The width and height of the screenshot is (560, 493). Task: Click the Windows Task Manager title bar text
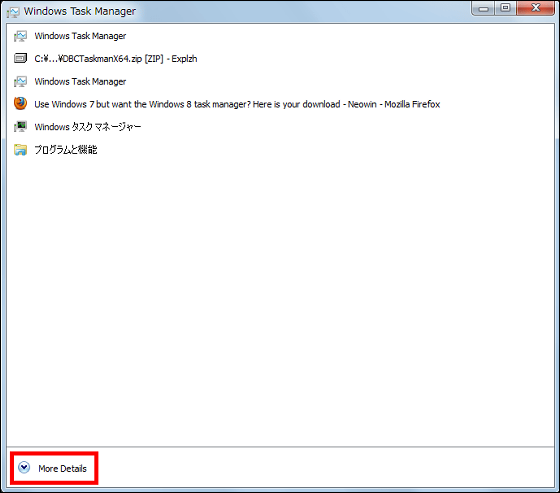tap(80, 11)
